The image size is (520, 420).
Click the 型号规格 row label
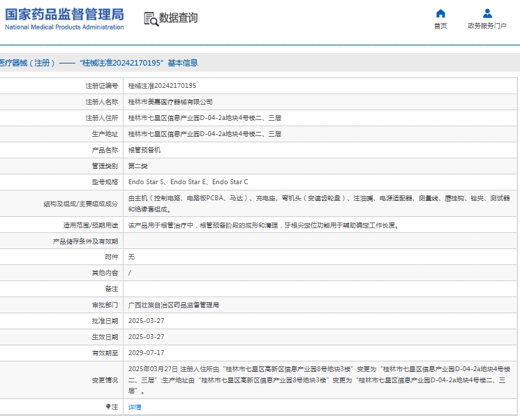[x=105, y=181]
